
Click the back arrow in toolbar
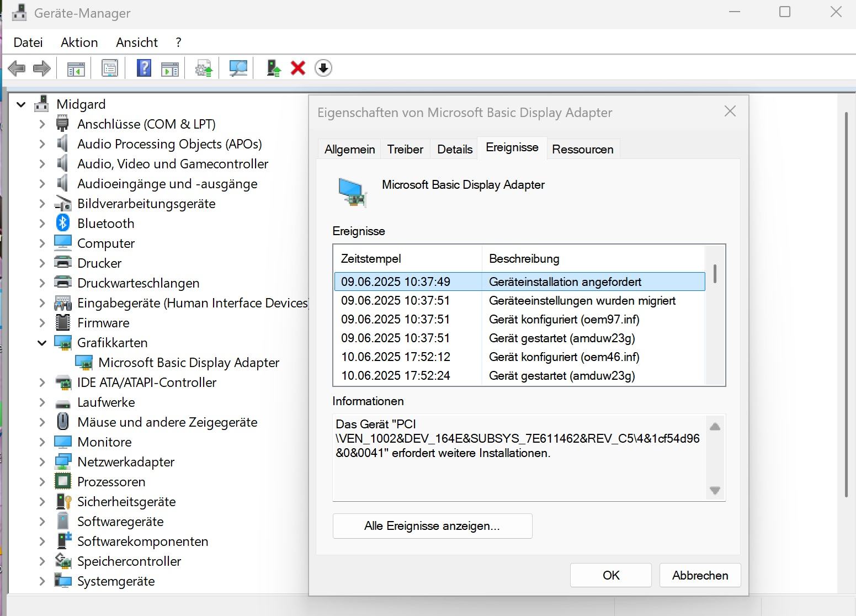[17, 68]
